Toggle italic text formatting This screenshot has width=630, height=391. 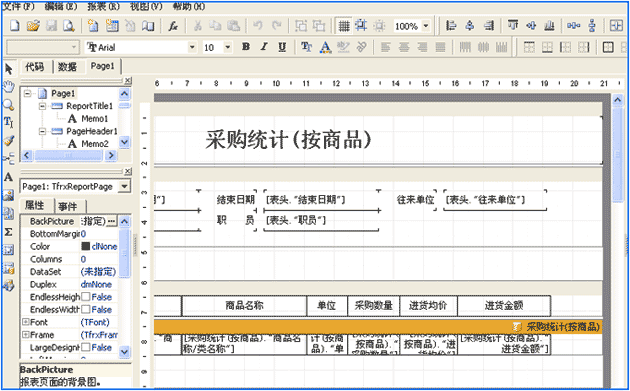[264, 47]
